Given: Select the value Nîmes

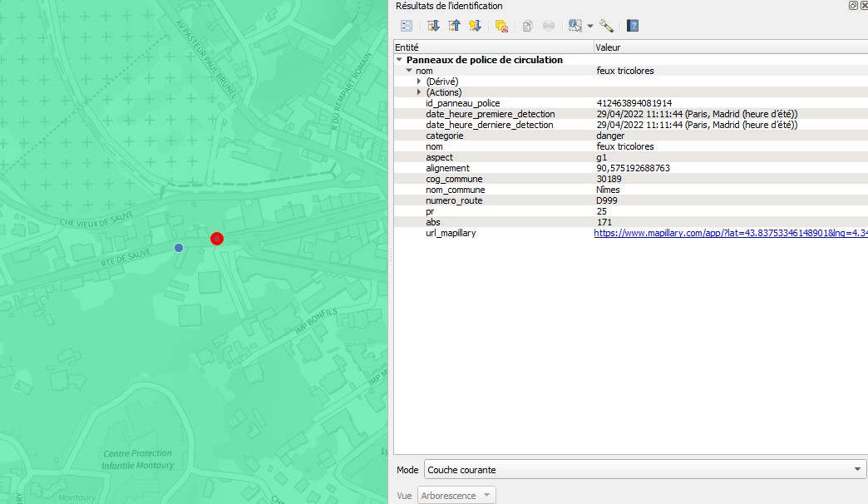Looking at the screenshot, I should pyautogui.click(x=609, y=190).
